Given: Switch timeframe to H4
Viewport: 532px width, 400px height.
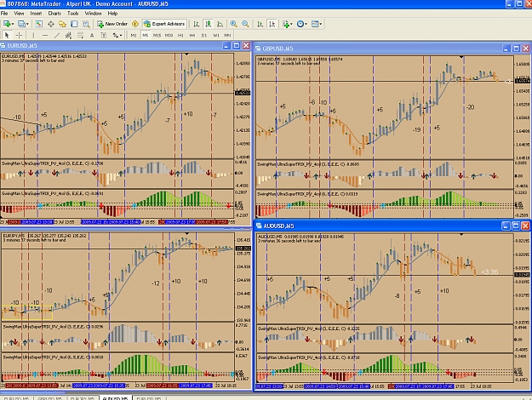Looking at the screenshot, I should click(192, 35).
